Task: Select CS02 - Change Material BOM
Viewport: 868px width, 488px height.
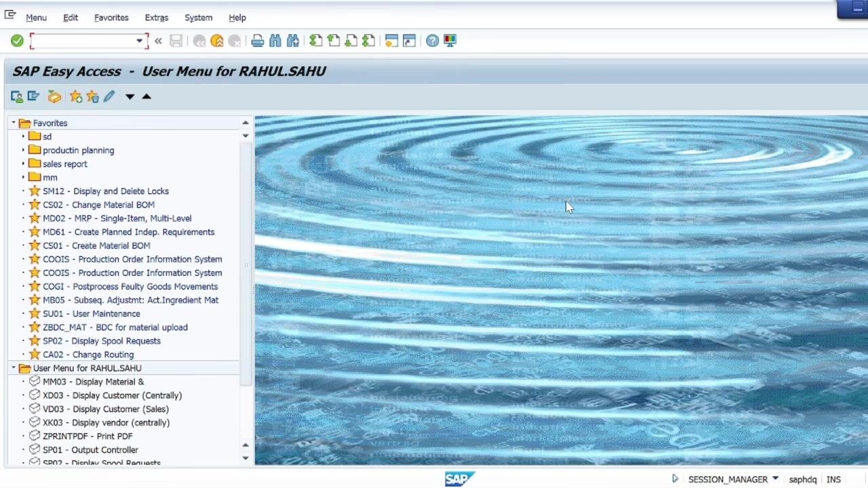Action: click(x=98, y=205)
